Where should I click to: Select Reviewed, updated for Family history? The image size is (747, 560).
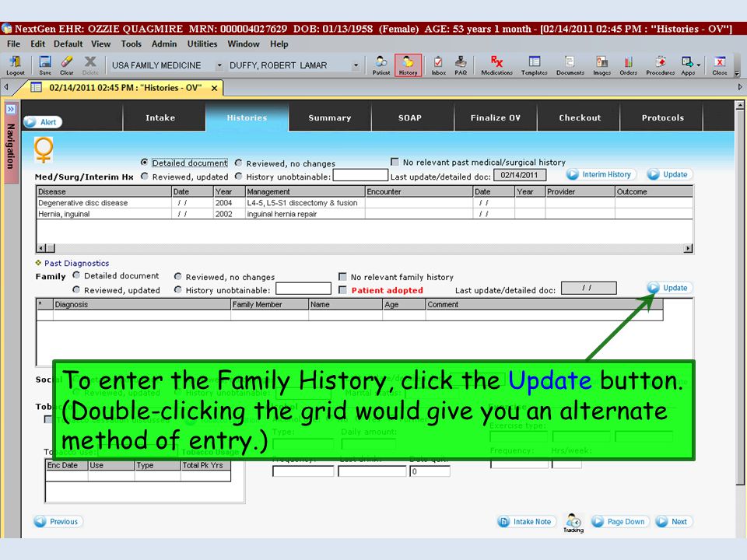click(x=76, y=289)
